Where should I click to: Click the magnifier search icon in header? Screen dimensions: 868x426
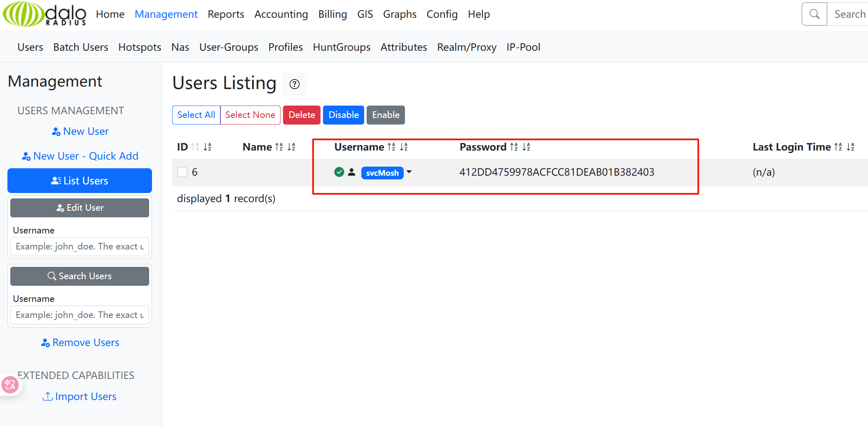pyautogui.click(x=814, y=14)
